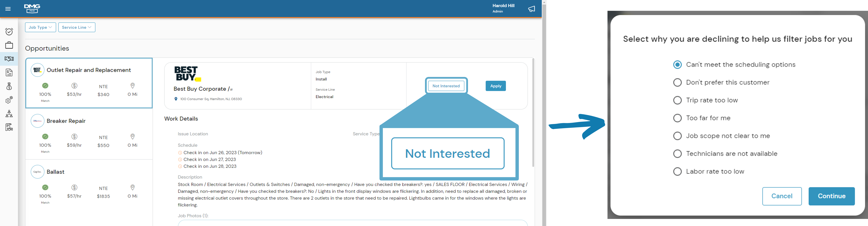Screen dimensions: 868x226
Task: Click the megaphone announcements icon
Action: coord(531,9)
